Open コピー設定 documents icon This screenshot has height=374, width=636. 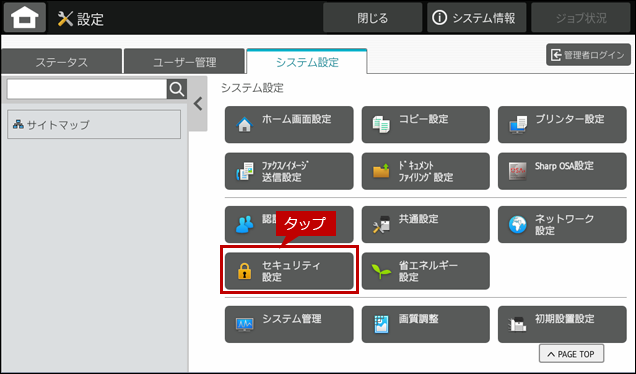[381, 125]
